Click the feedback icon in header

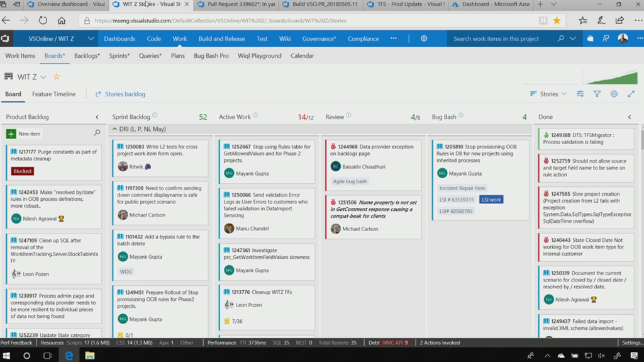pyautogui.click(x=606, y=38)
